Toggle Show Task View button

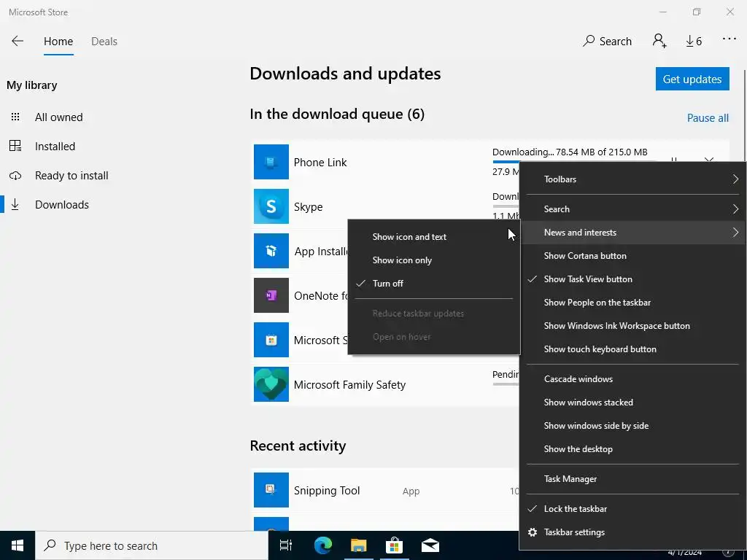(632, 279)
